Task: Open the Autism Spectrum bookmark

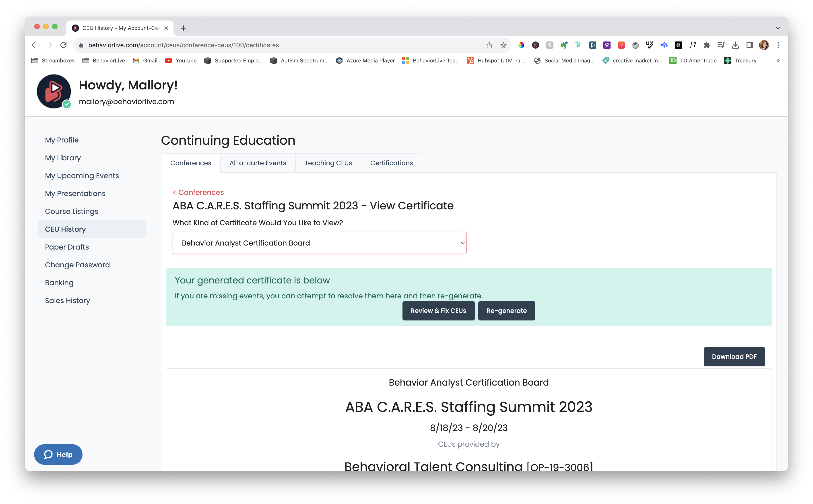Action: (x=299, y=61)
